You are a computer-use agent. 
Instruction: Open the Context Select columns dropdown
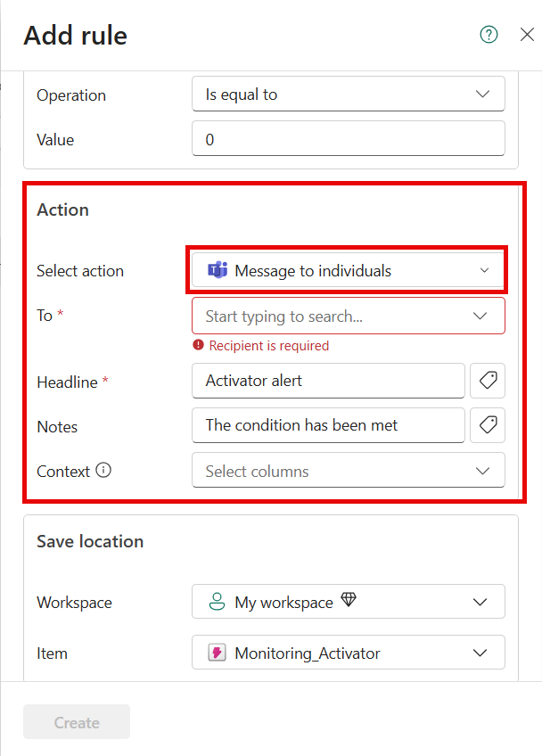349,470
